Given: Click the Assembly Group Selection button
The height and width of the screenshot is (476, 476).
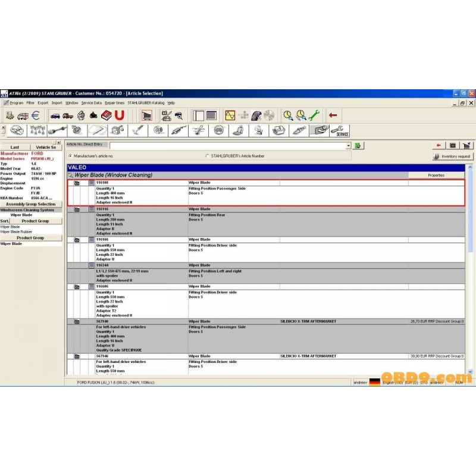Looking at the screenshot, I should tap(31, 204).
